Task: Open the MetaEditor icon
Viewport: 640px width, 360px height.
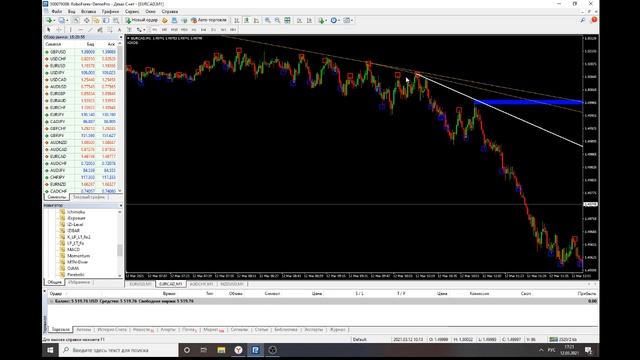Action: pyautogui.click(x=165, y=20)
